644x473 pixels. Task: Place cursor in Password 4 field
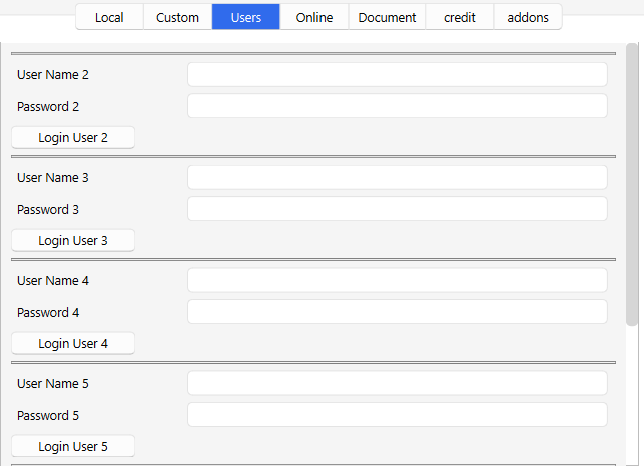point(397,313)
